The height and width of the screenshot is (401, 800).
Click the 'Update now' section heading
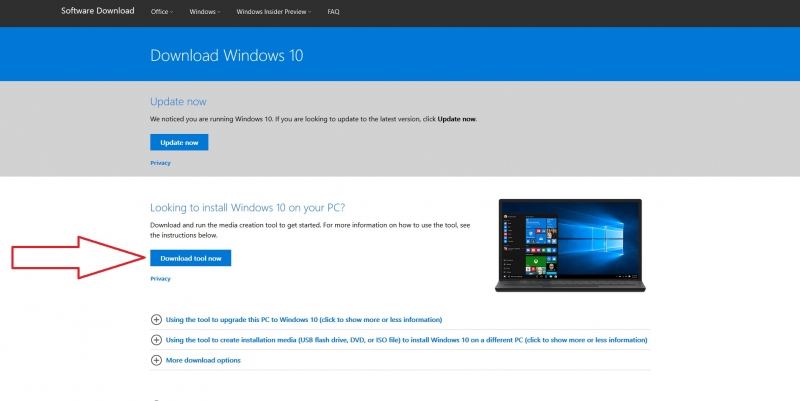(178, 102)
